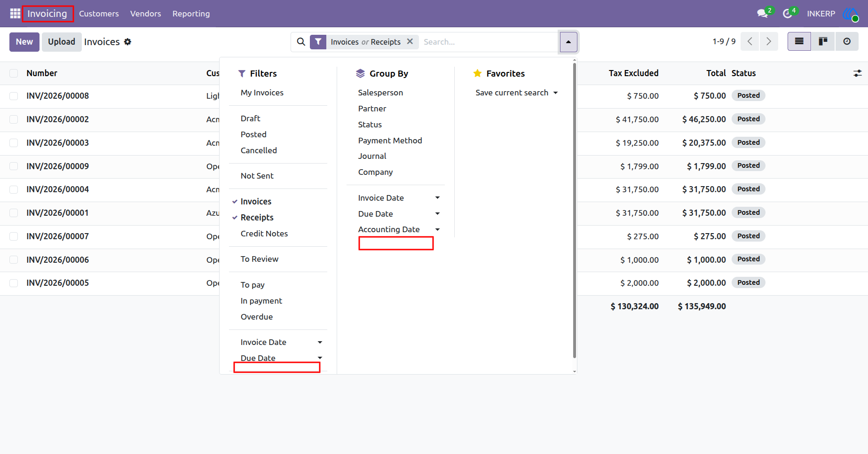
Task: Switch to activity view
Action: coord(847,41)
